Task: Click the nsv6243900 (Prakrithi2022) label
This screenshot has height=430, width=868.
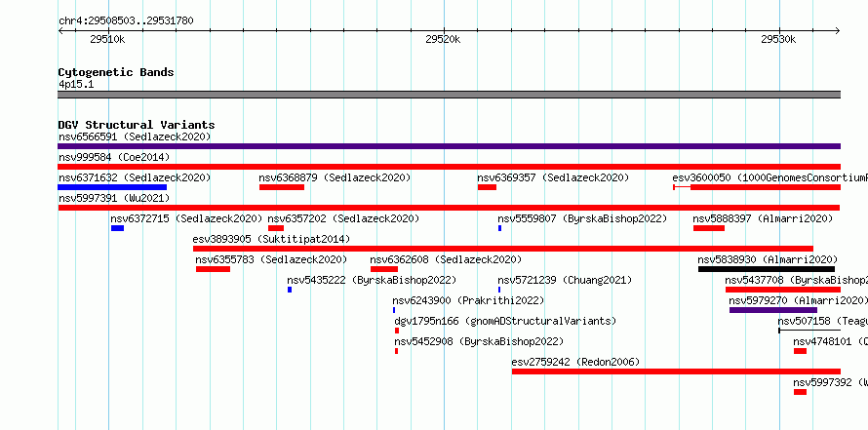Action: coord(468,300)
